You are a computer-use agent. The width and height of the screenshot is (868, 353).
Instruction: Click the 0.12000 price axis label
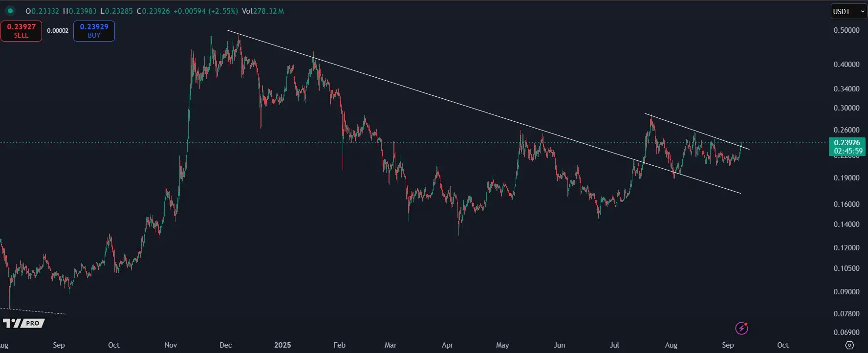pyautogui.click(x=846, y=248)
